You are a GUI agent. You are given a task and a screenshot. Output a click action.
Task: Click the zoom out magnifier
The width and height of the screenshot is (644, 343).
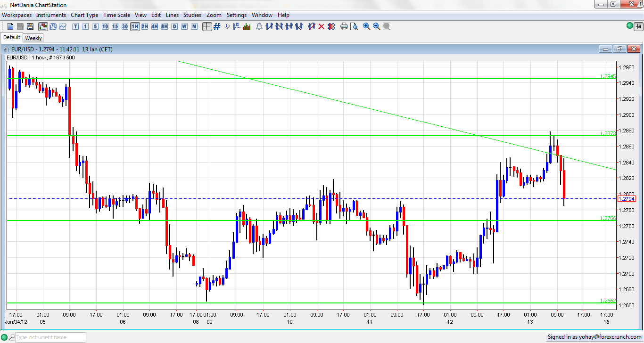click(377, 26)
